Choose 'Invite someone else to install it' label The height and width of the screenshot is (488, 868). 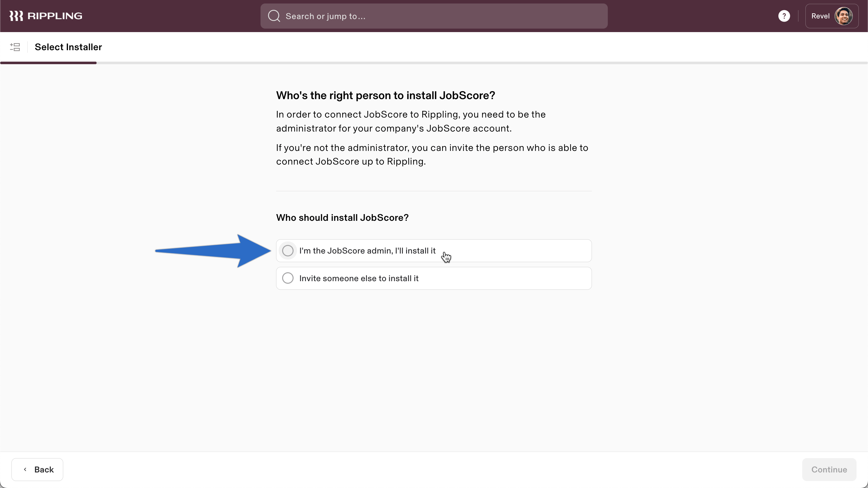click(x=359, y=278)
